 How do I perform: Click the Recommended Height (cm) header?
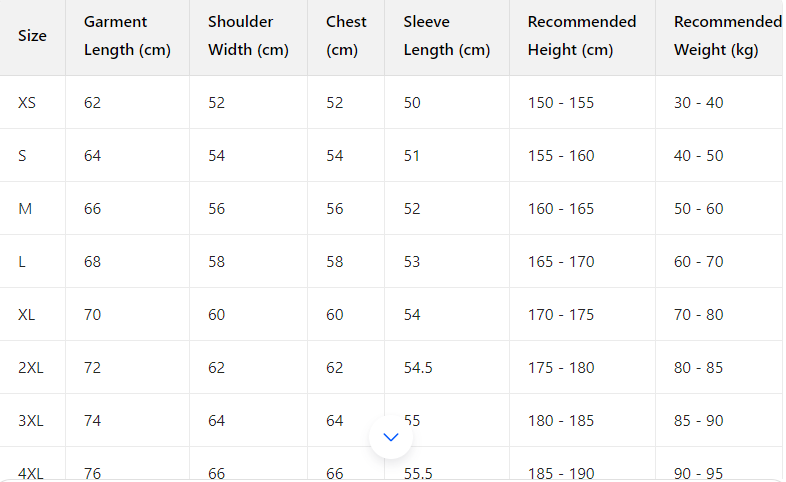(582, 36)
